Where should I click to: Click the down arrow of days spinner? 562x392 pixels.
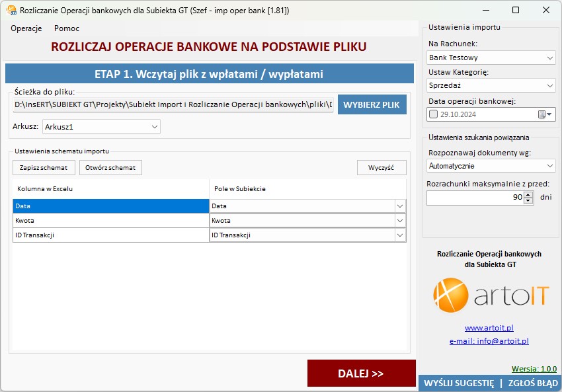[x=528, y=201]
